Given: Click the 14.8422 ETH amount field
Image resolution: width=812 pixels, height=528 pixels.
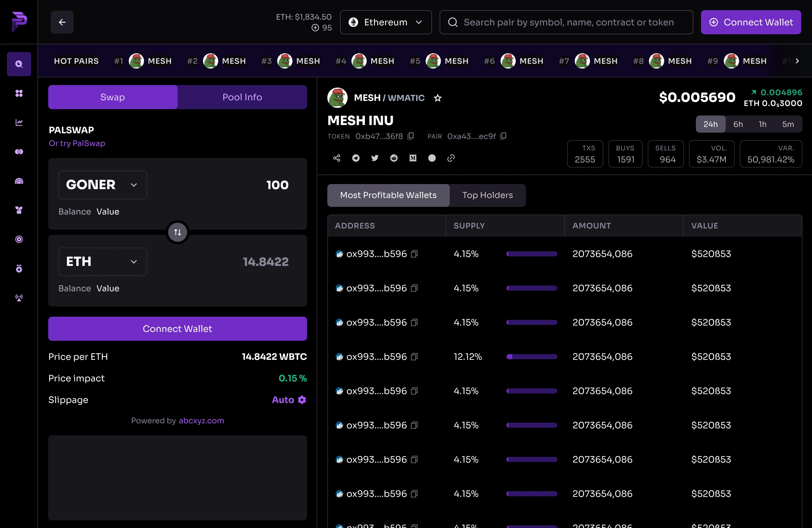Looking at the screenshot, I should 266,262.
